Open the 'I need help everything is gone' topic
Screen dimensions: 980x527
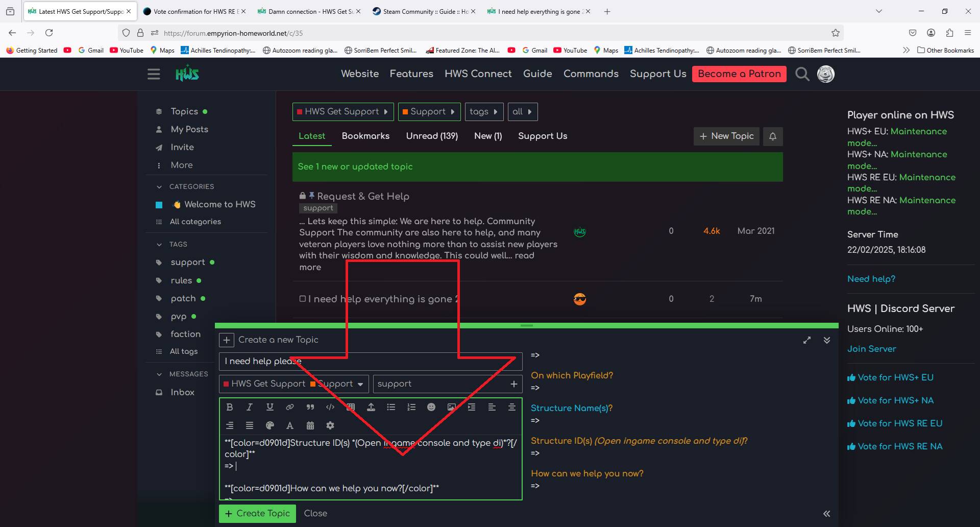(x=383, y=299)
